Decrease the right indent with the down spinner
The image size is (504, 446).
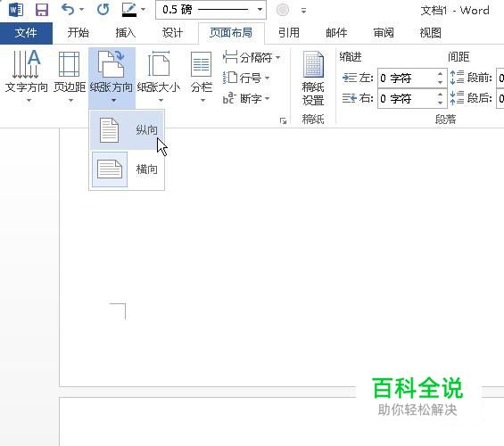(441, 103)
